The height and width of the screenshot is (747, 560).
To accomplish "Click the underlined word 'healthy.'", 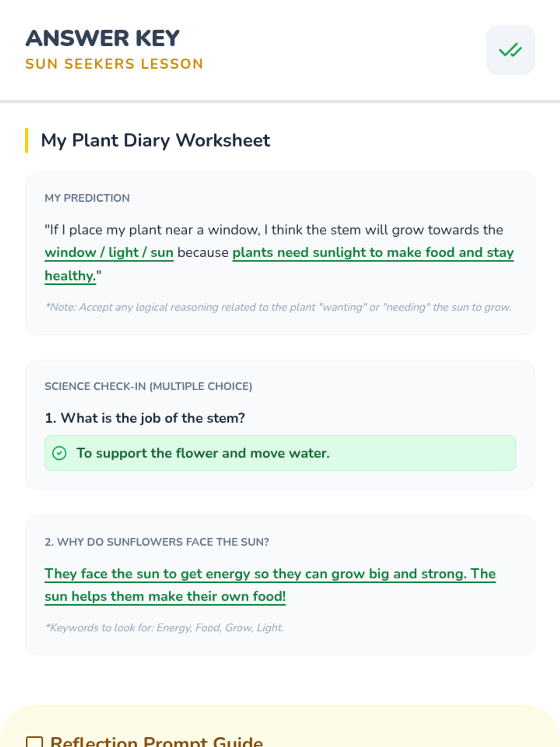I will 70,276.
